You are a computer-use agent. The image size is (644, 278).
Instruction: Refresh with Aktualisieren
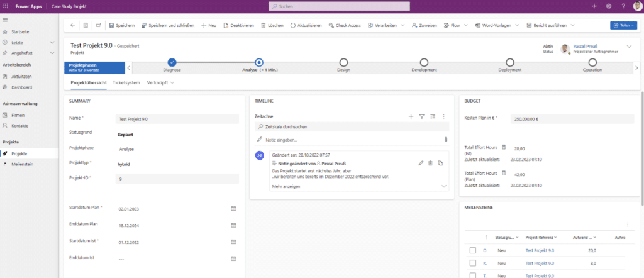[306, 25]
